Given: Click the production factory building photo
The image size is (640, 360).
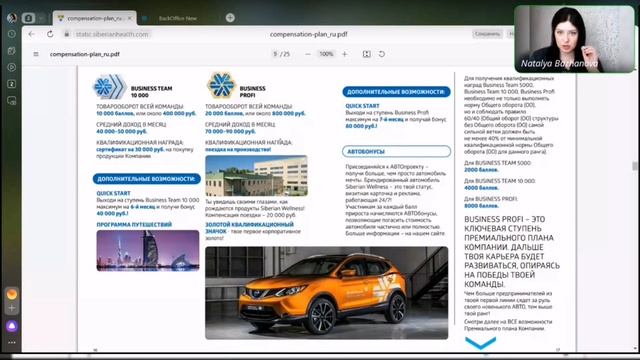Looking at the screenshot, I should tap(256, 176).
